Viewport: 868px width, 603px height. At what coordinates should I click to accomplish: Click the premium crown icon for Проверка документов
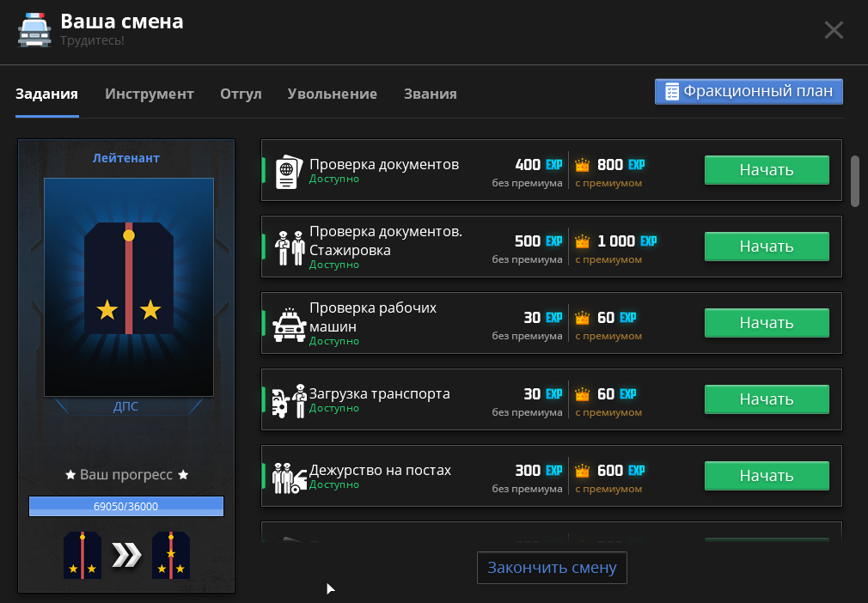(584, 165)
